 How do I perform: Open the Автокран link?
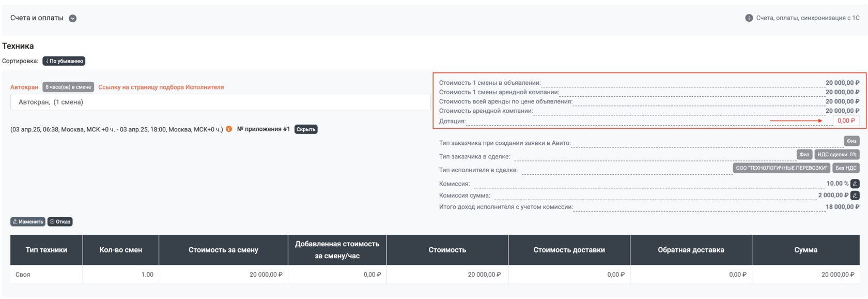(24, 87)
